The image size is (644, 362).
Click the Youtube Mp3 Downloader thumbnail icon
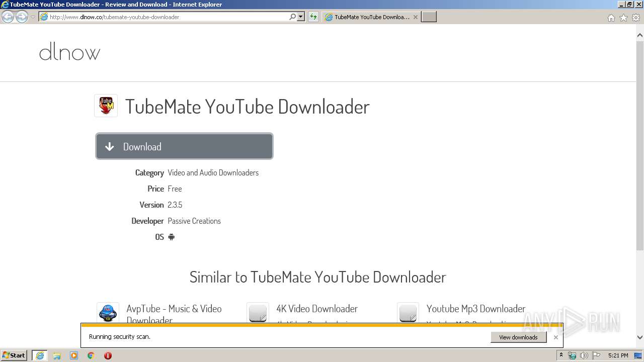pyautogui.click(x=408, y=313)
